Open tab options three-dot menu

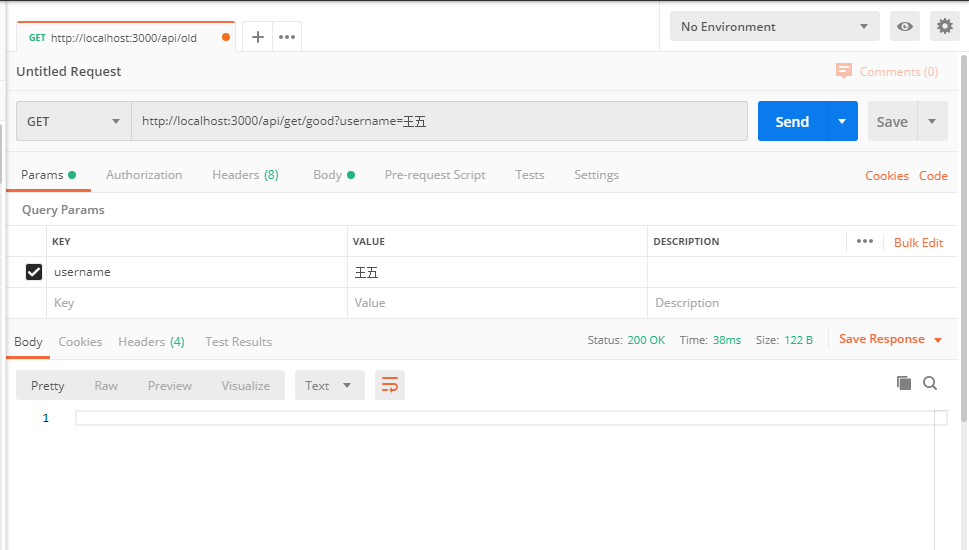coord(287,37)
